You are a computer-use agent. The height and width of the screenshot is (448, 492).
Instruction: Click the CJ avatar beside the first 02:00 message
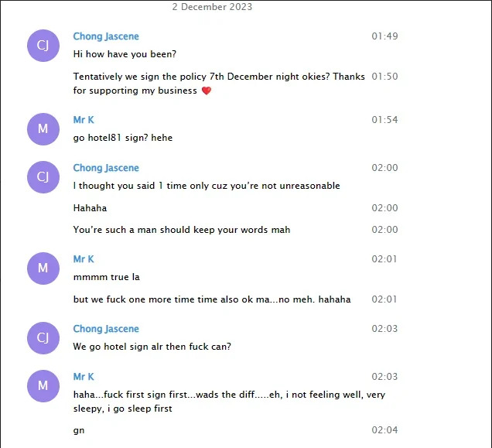click(43, 177)
